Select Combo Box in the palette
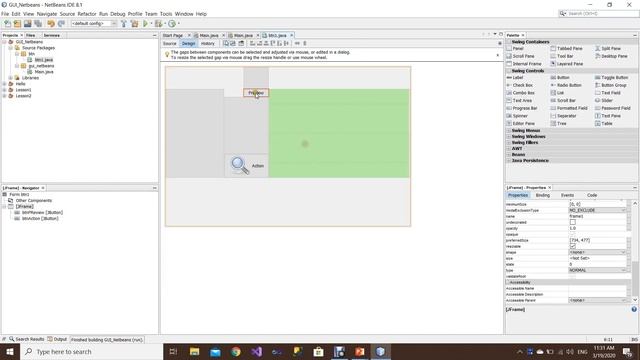Image resolution: width=640 pixels, height=360 pixels. click(x=520, y=93)
